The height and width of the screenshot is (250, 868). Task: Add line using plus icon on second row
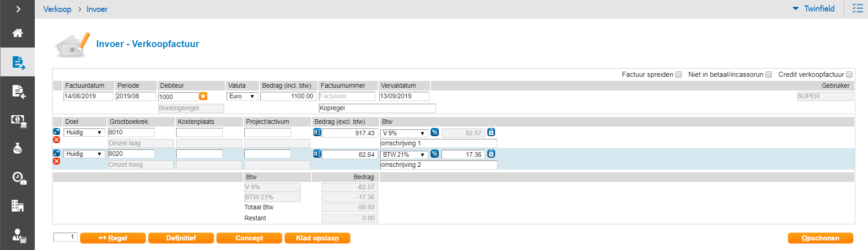pos(57,153)
